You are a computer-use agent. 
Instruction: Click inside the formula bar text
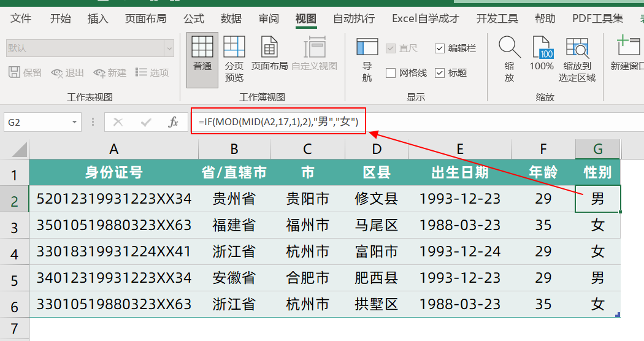pos(278,121)
